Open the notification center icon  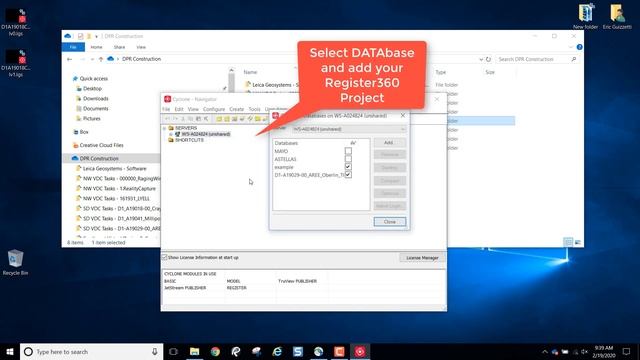[x=627, y=352]
